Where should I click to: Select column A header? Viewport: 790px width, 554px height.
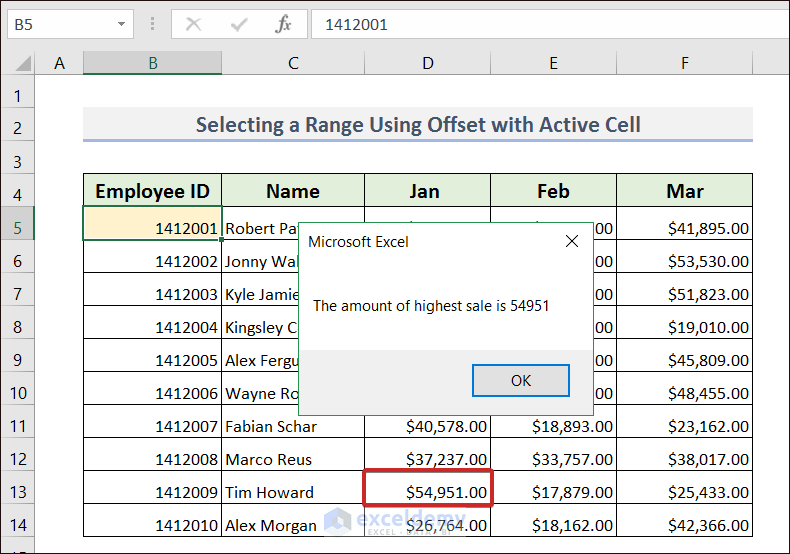coord(59,63)
